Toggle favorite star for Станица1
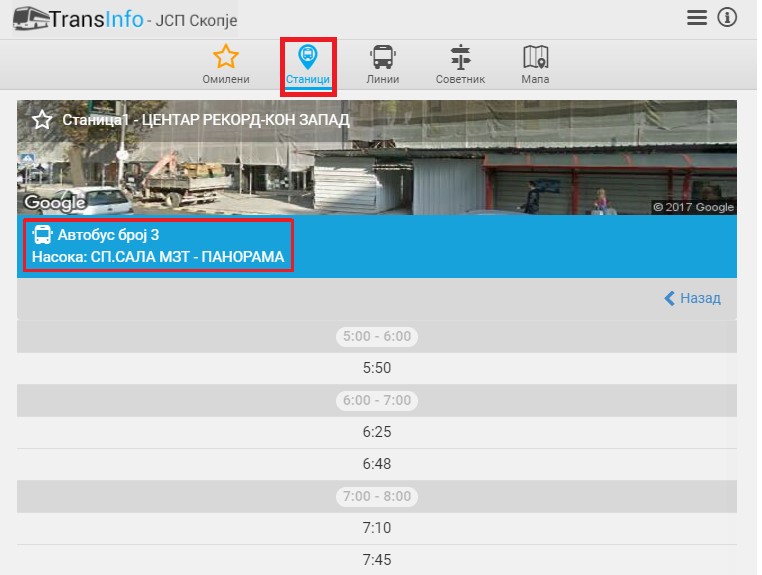762x575 pixels. (x=42, y=120)
